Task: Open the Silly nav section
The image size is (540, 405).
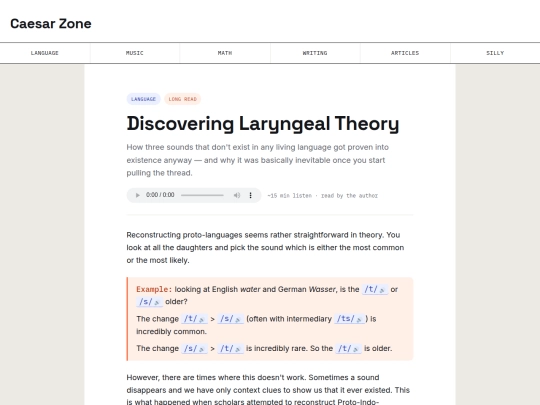Action: tap(495, 53)
